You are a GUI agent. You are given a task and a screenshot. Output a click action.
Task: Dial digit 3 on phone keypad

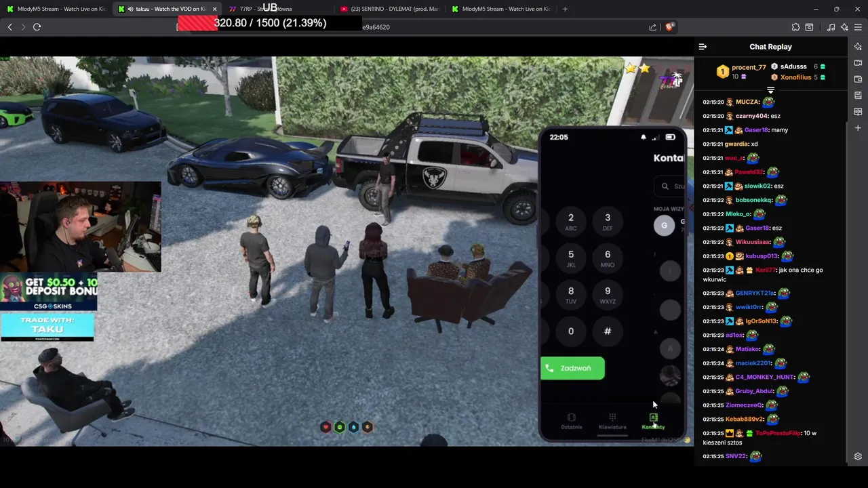[x=608, y=222]
